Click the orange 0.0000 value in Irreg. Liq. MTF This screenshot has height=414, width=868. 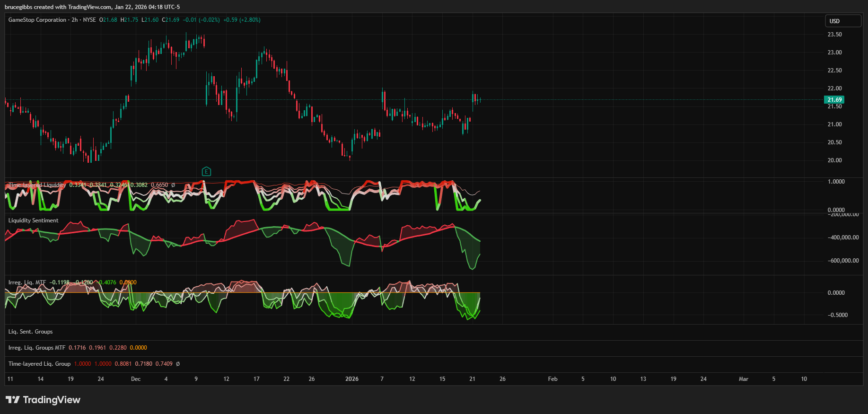coord(128,282)
